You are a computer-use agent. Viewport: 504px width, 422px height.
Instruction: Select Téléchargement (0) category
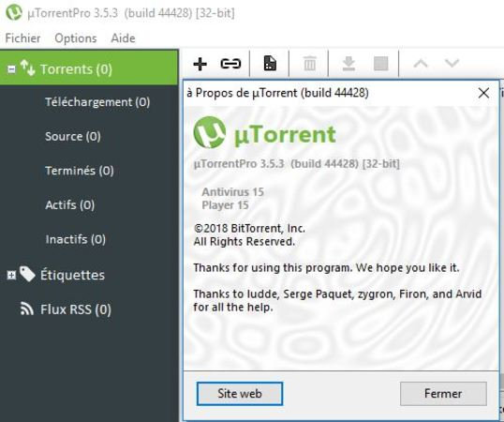(x=97, y=102)
